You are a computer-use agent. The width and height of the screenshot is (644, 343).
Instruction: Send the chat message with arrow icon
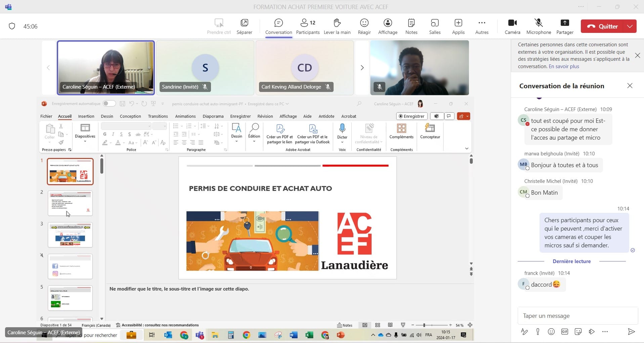pos(631,332)
